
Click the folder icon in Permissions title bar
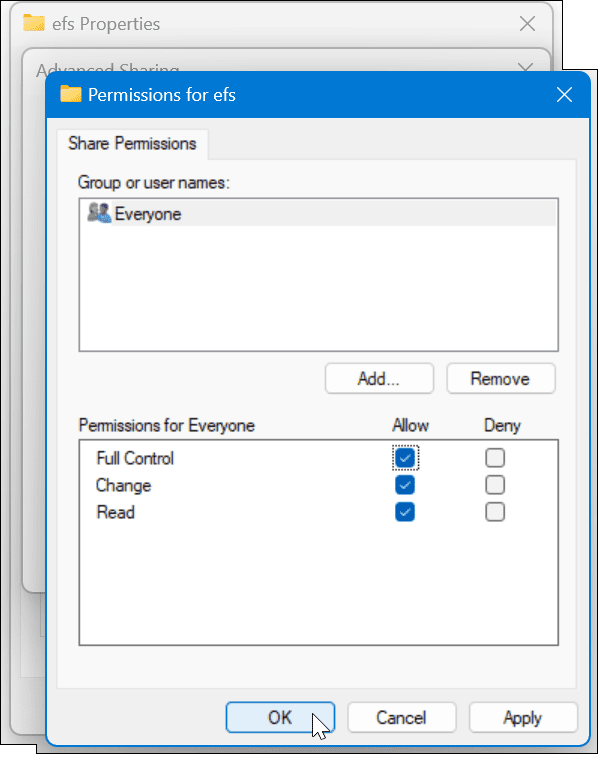click(x=71, y=94)
